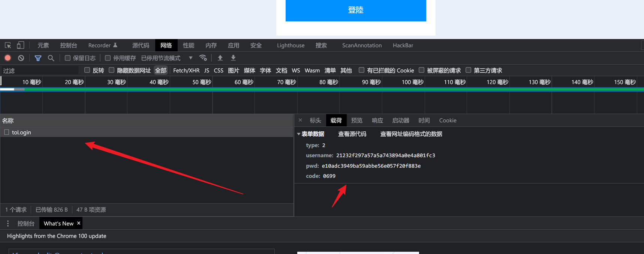Select the 网络 panel tab

(166, 45)
